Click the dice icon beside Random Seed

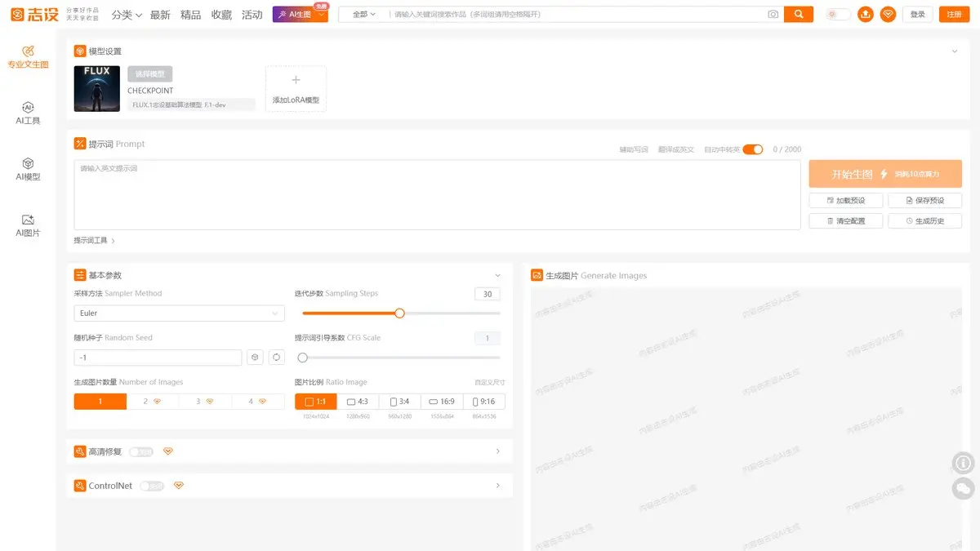coord(256,358)
